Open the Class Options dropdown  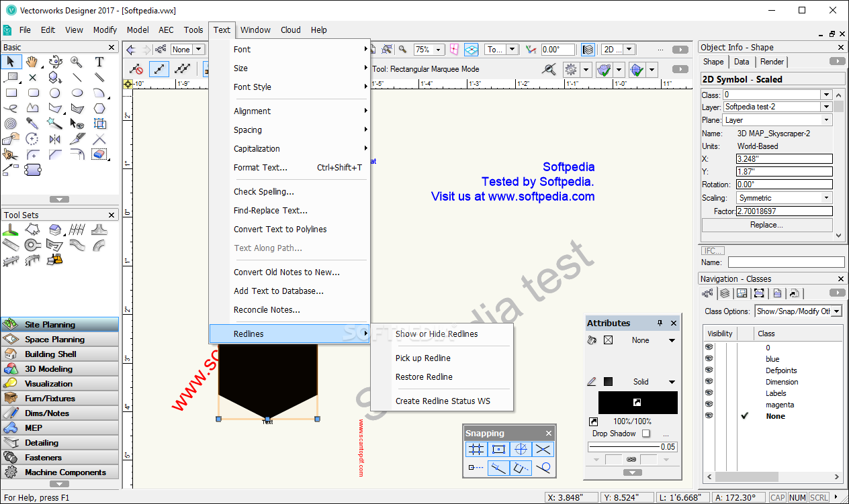pos(798,311)
